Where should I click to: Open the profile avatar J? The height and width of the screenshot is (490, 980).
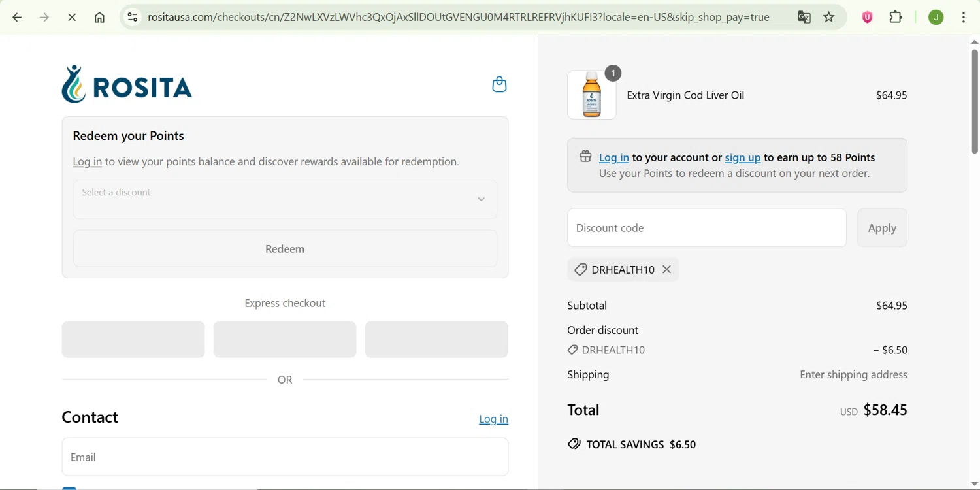pos(936,17)
